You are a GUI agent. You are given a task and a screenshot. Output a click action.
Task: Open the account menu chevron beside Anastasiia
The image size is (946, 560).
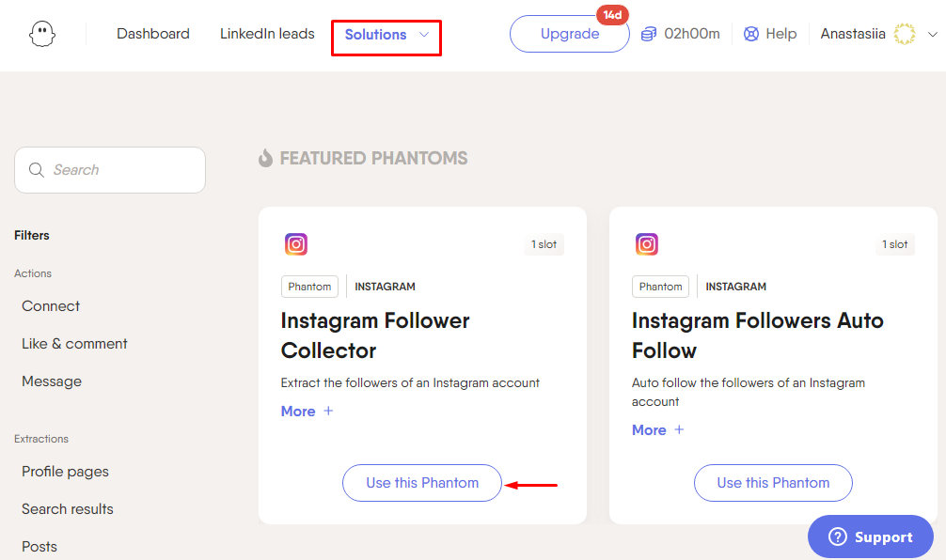pyautogui.click(x=932, y=35)
